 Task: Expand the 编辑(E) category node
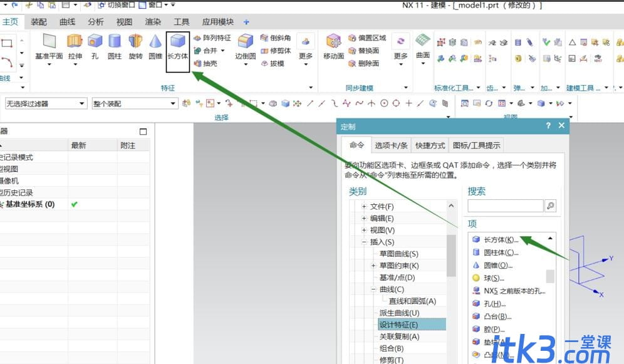pyautogui.click(x=364, y=218)
